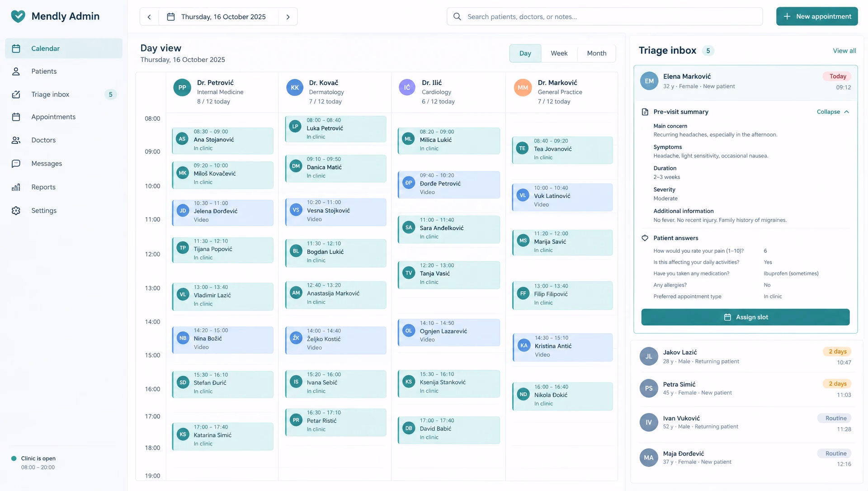This screenshot has height=491, width=868.
Task: Click the Patients person icon
Action: point(16,71)
